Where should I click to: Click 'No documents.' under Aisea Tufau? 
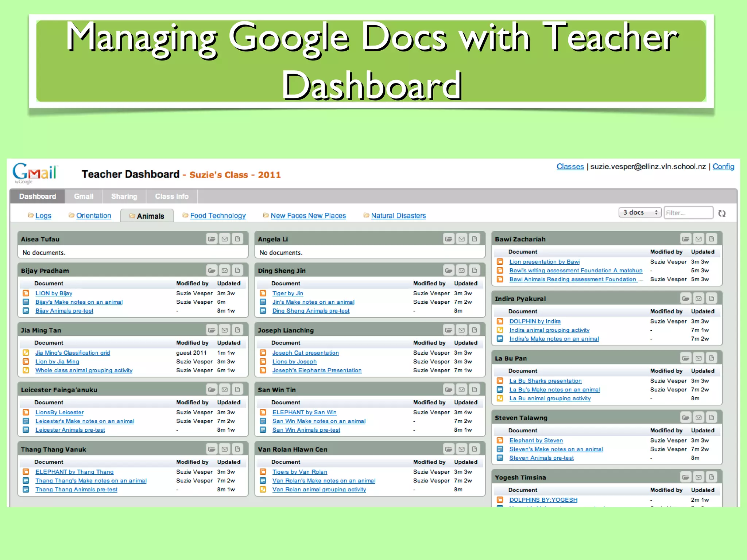click(44, 253)
